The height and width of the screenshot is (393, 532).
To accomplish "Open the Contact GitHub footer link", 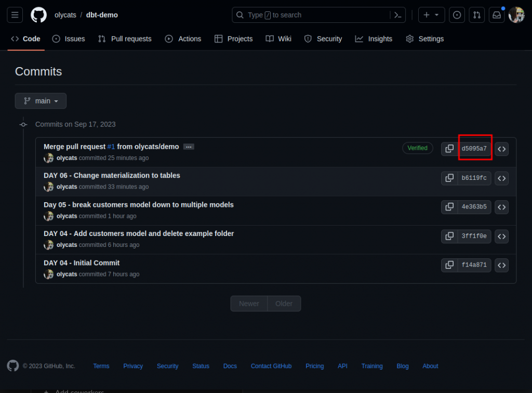I will pyautogui.click(x=271, y=366).
